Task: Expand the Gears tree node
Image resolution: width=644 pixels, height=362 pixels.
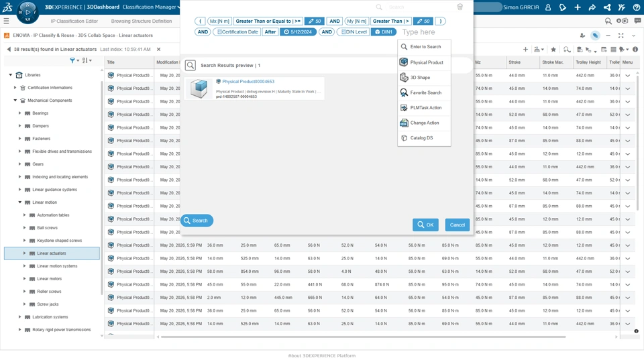Action: (19, 164)
